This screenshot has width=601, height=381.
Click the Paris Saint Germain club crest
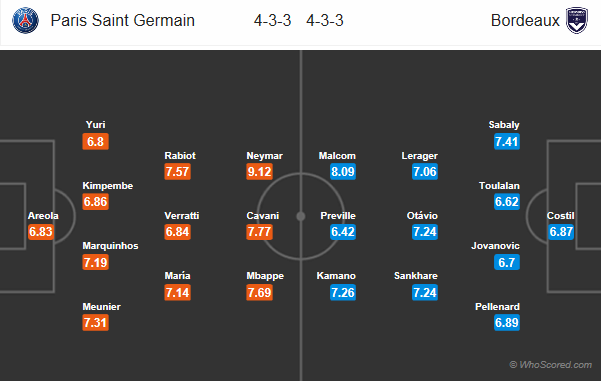(25, 20)
